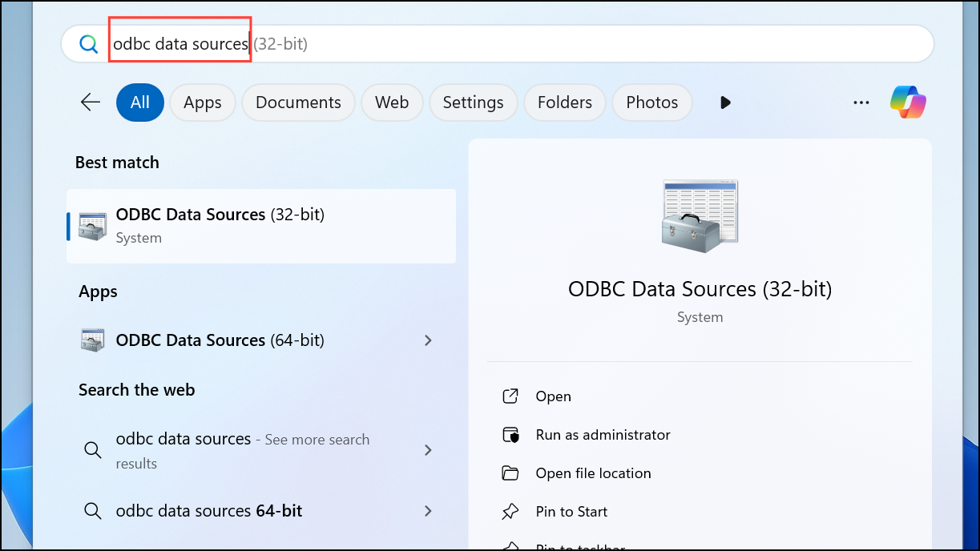Expand ODBC Data Sources (64-bit) options chevron
Screen dimensions: 980x551
(429, 340)
